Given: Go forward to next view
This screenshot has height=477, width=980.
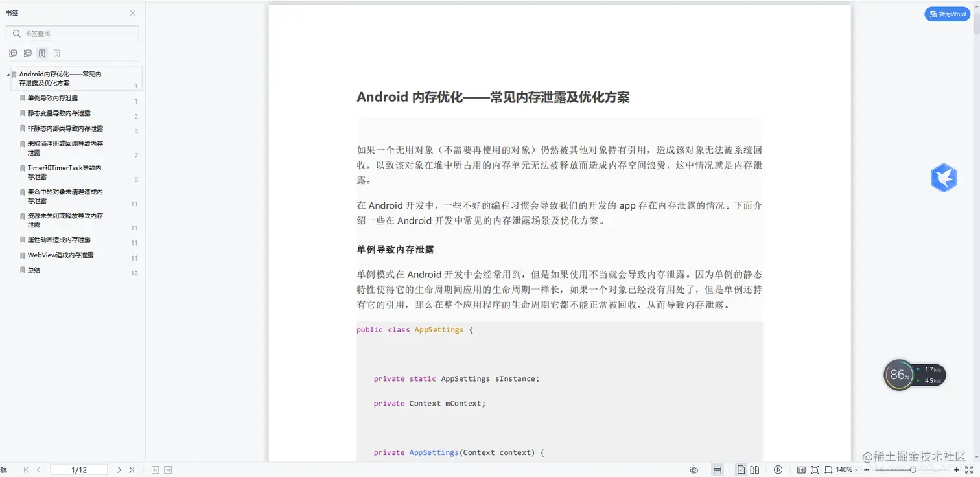Looking at the screenshot, I should [168, 470].
